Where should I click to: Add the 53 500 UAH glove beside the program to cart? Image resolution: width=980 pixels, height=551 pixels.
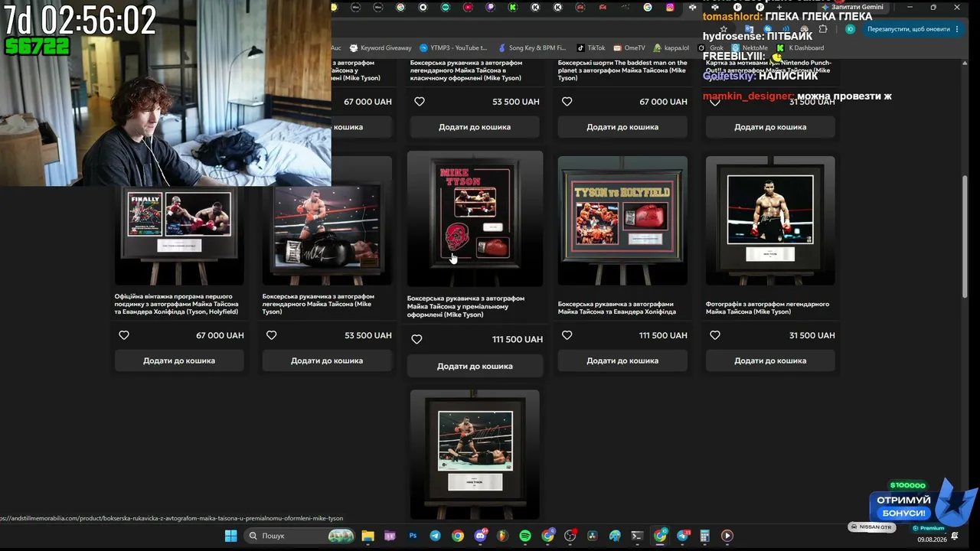pyautogui.click(x=327, y=360)
